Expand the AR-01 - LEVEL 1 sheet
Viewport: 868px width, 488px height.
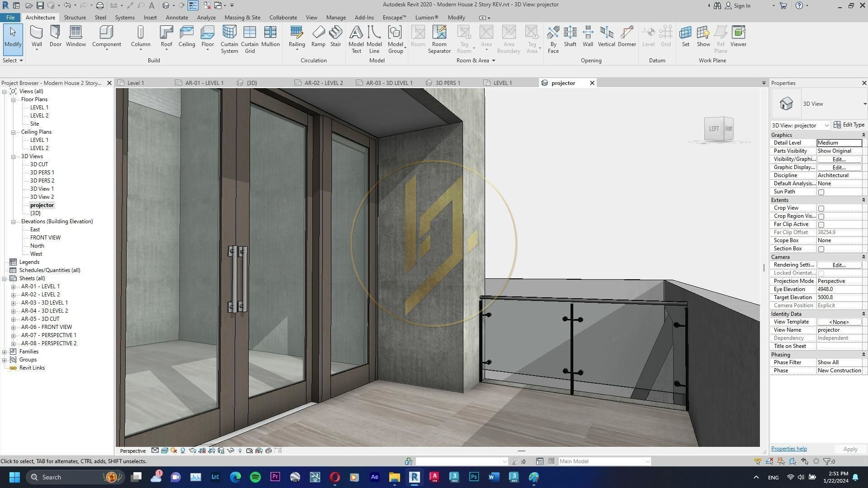point(14,286)
